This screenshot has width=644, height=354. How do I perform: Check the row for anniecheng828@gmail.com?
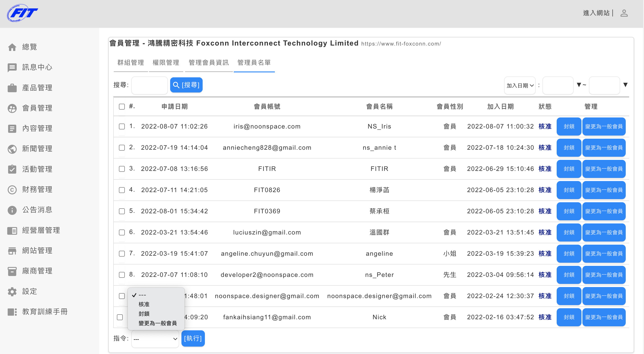(x=122, y=148)
